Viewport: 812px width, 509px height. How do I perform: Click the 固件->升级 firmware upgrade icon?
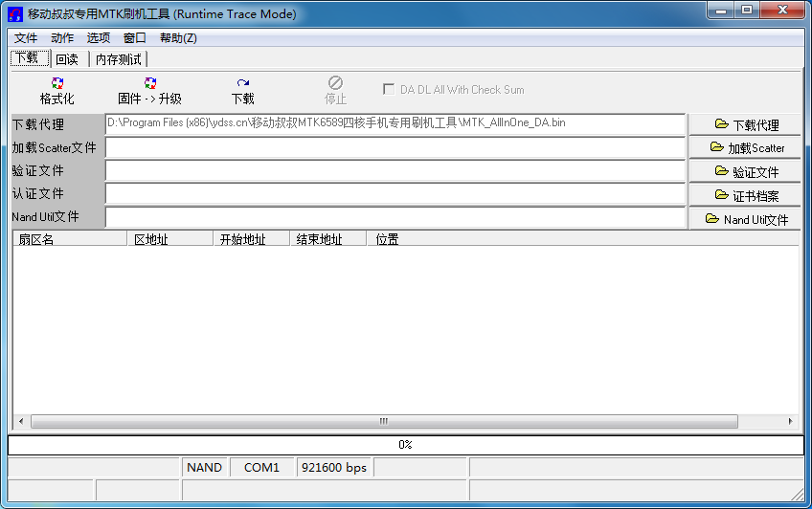150,83
